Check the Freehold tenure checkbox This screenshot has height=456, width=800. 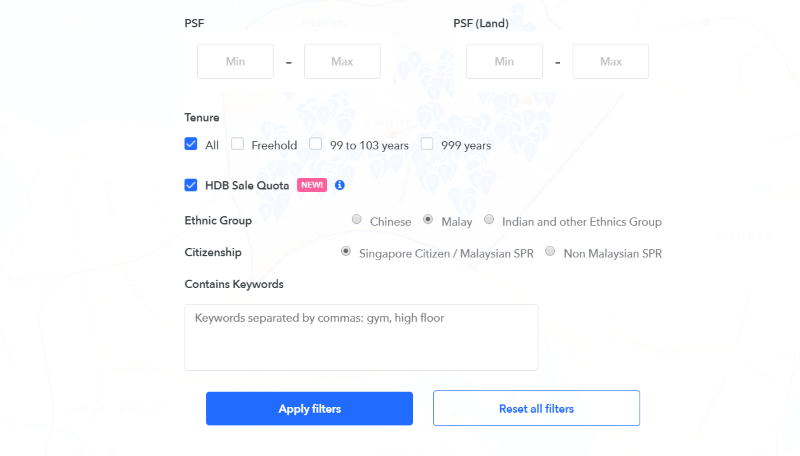pos(237,144)
